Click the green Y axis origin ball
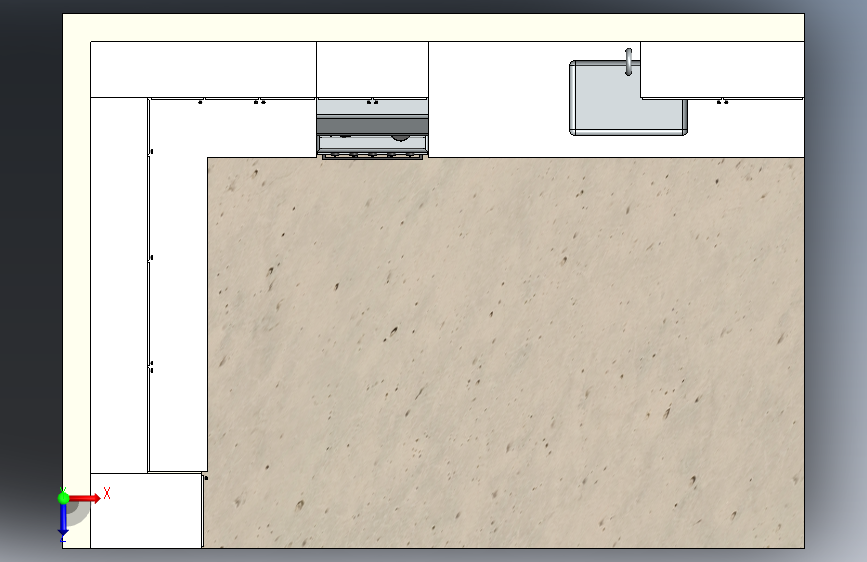 (x=64, y=498)
